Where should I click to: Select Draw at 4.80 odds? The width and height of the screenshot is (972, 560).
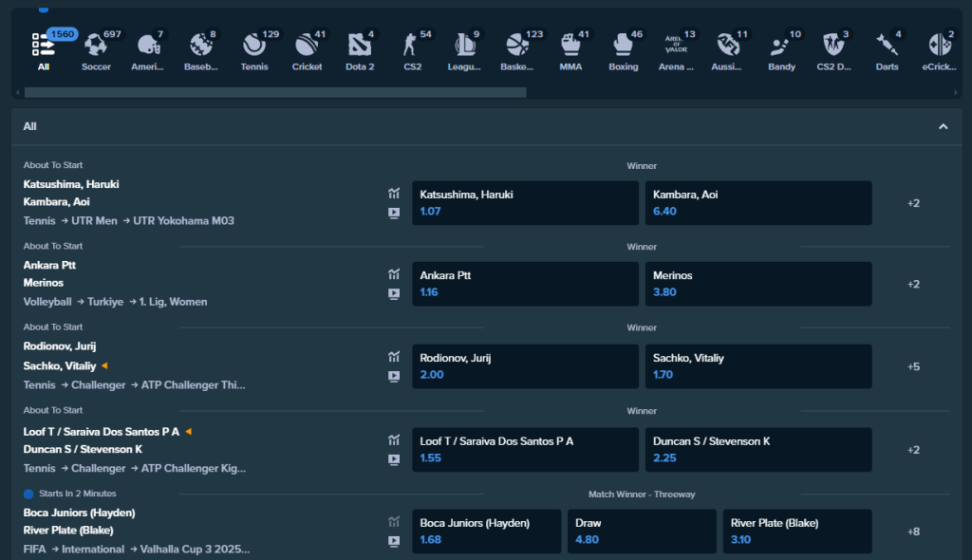(x=642, y=532)
